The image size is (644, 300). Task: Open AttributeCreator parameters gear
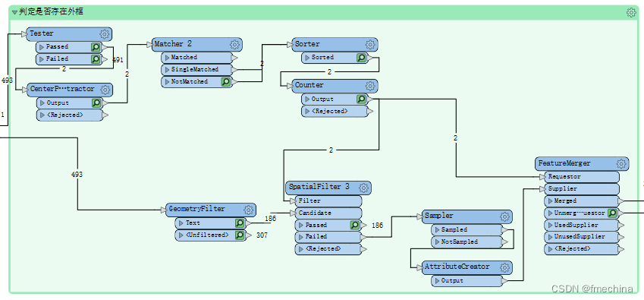click(504, 267)
